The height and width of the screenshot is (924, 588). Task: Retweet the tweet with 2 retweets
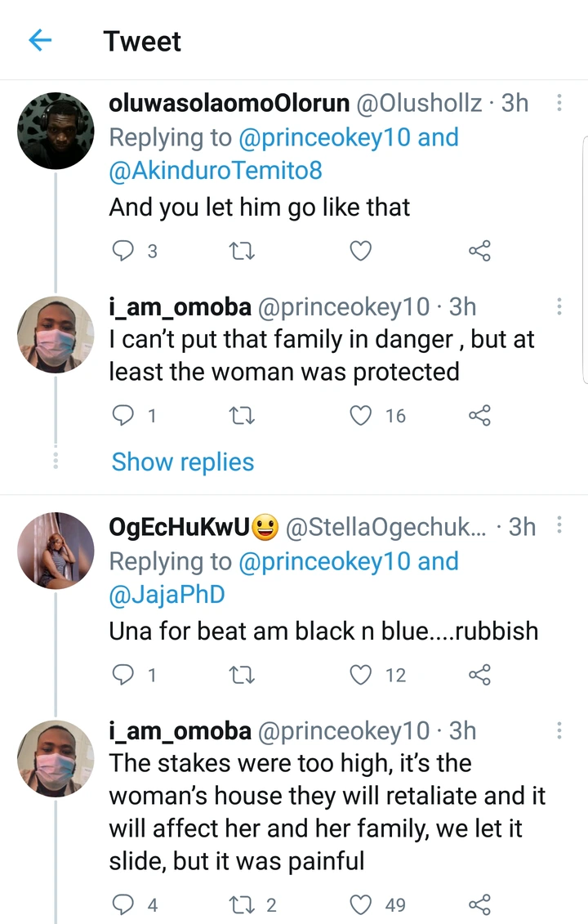click(x=243, y=904)
